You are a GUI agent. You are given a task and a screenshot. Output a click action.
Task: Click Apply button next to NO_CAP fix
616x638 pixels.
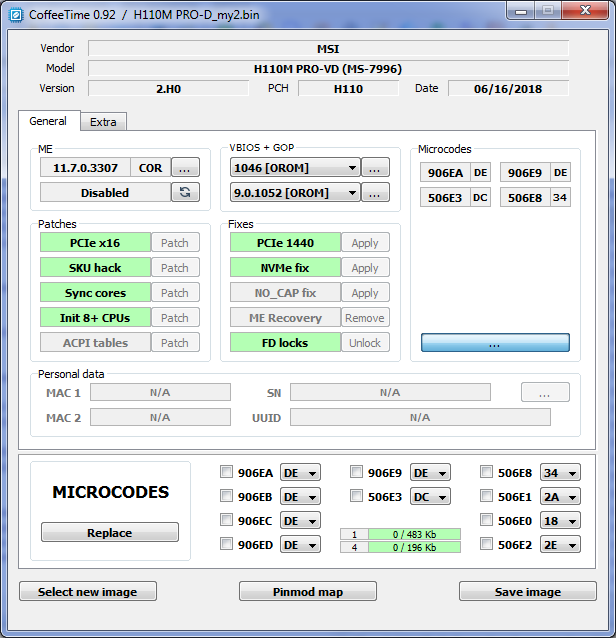(365, 293)
